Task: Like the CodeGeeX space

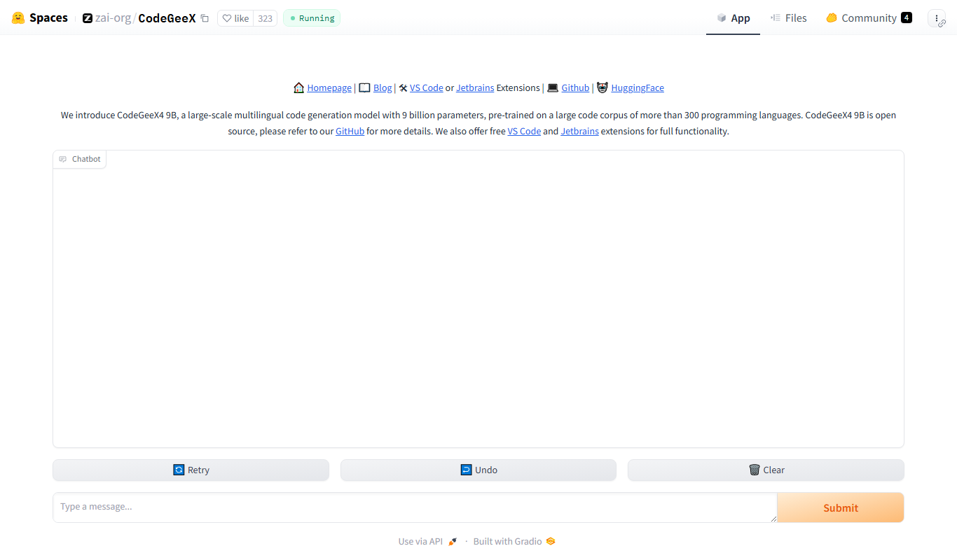Action: (235, 18)
